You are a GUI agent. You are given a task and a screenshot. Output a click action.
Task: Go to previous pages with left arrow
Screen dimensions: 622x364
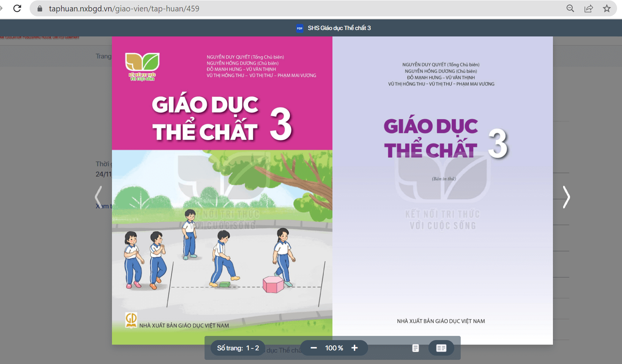coord(99,197)
